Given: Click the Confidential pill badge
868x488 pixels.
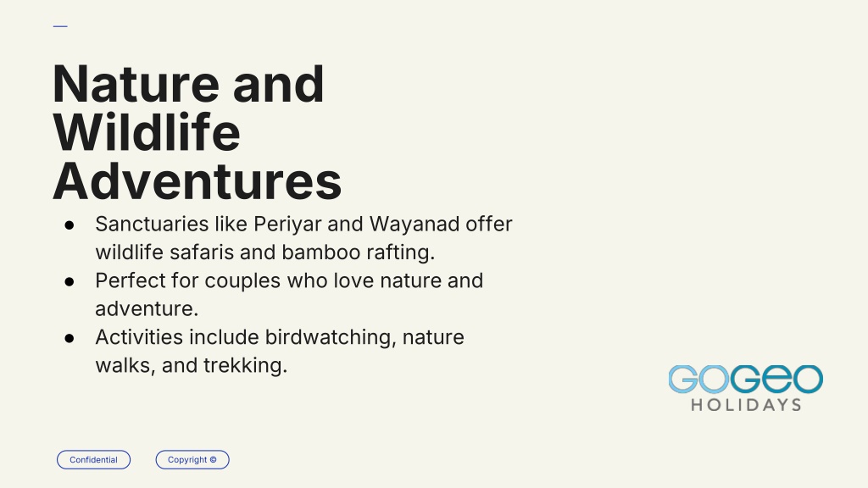Looking at the screenshot, I should point(93,460).
